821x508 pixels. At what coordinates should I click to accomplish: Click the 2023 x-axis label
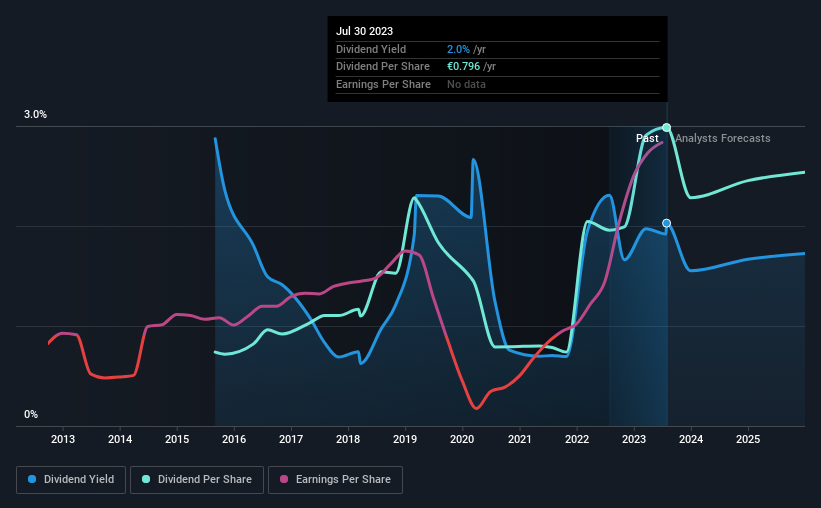(x=634, y=439)
